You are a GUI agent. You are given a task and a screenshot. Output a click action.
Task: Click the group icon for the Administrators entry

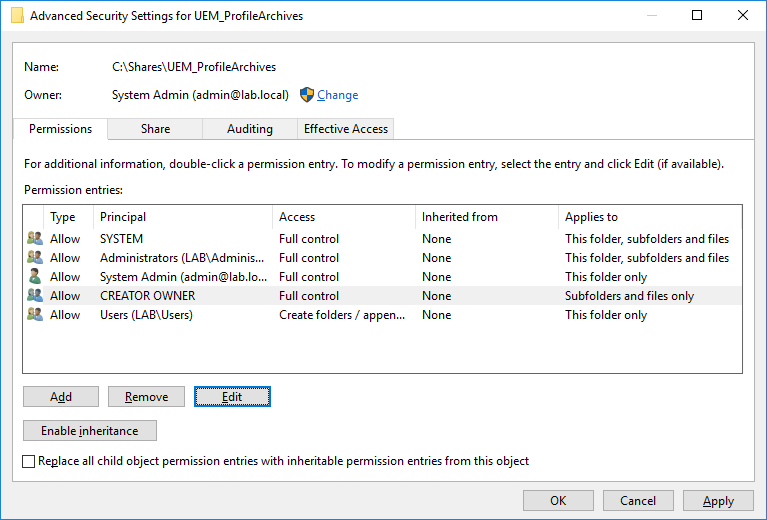coord(35,258)
